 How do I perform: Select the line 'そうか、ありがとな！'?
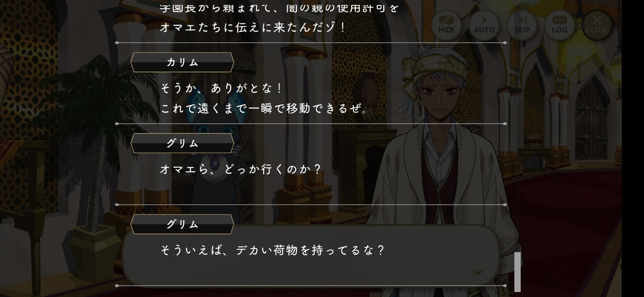pyautogui.click(x=222, y=88)
